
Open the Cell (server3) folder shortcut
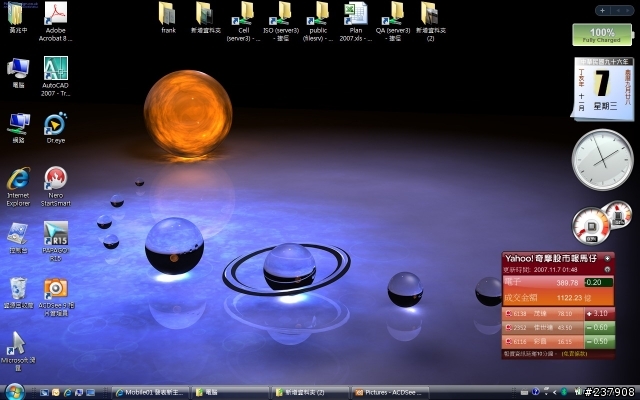(244, 21)
